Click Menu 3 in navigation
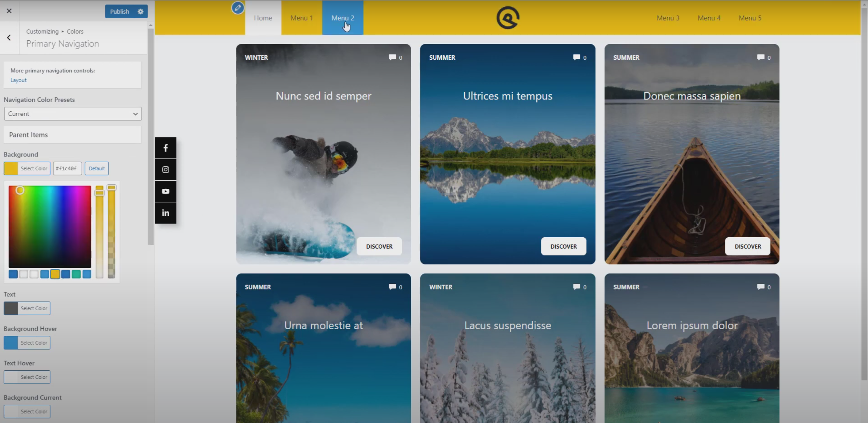This screenshot has width=868, height=423. (x=668, y=18)
